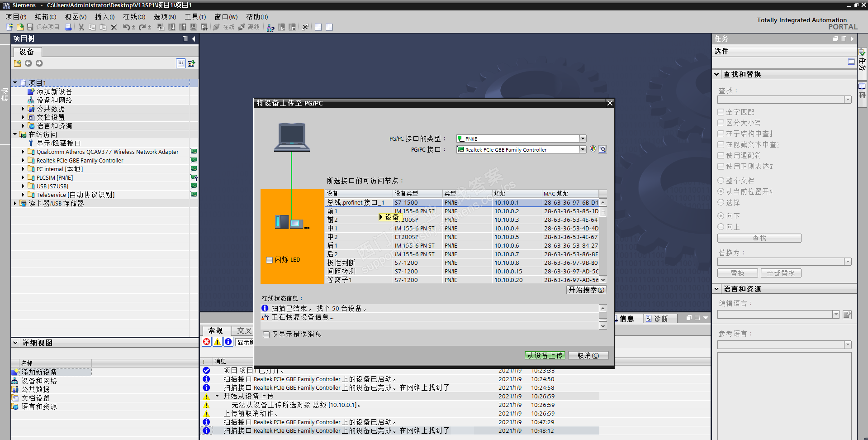Viewport: 868px width, 440px height.
Task: Click the Redo arrow toolbar icon
Action: pyautogui.click(x=142, y=27)
